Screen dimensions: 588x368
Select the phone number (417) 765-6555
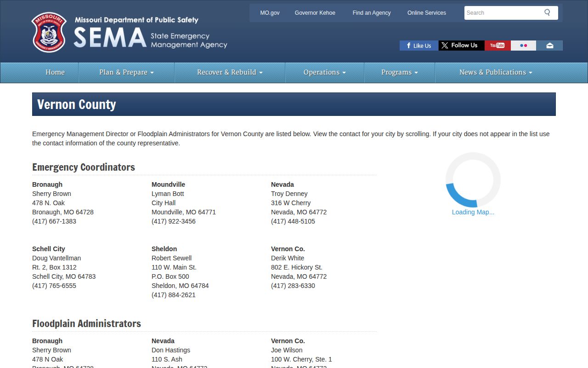pos(54,286)
